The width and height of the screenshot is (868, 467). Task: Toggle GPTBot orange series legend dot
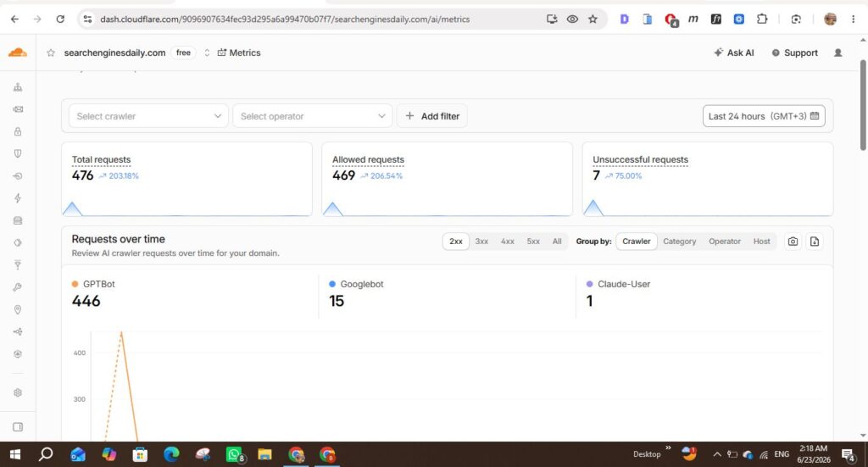(x=75, y=284)
